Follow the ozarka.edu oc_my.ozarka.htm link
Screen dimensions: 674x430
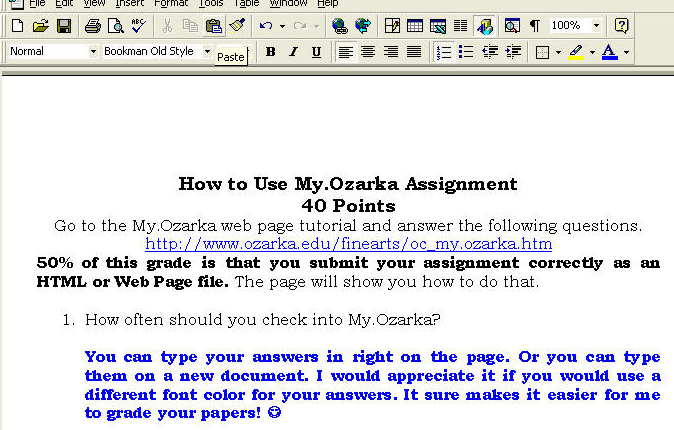click(x=349, y=244)
